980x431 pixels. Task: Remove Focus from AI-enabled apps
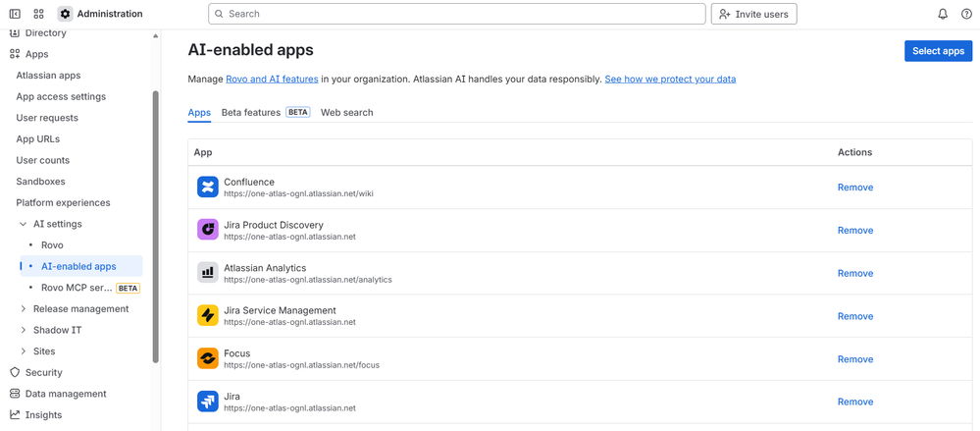click(x=855, y=359)
